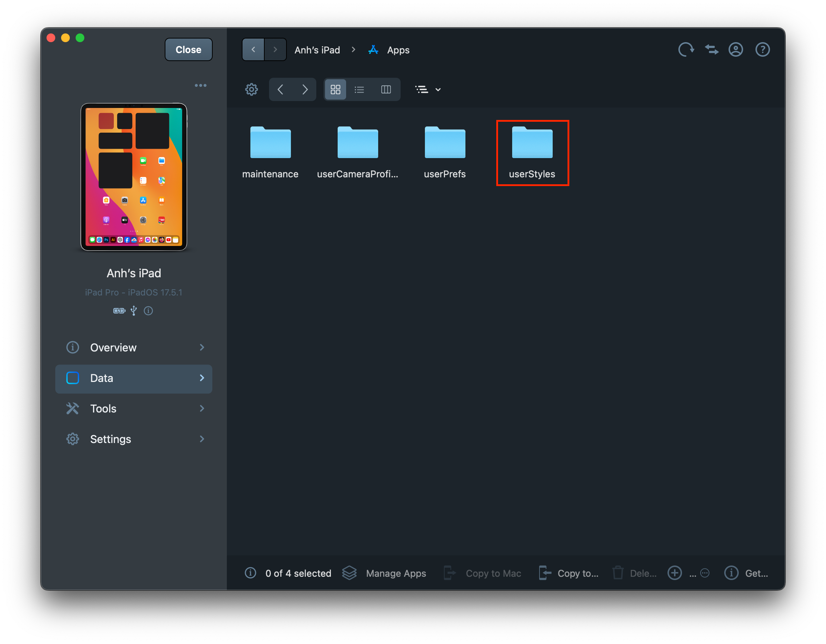Screen dimensions: 826x644
Task: Click the Close button
Action: [188, 49]
